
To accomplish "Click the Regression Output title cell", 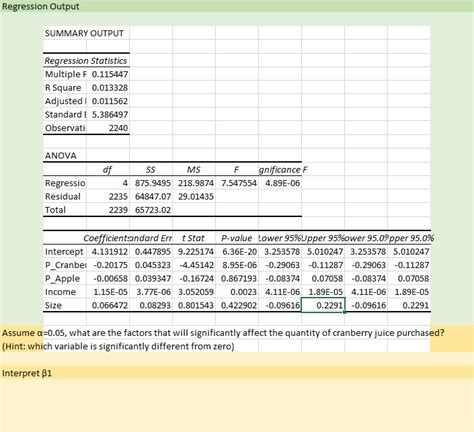I will [x=41, y=6].
